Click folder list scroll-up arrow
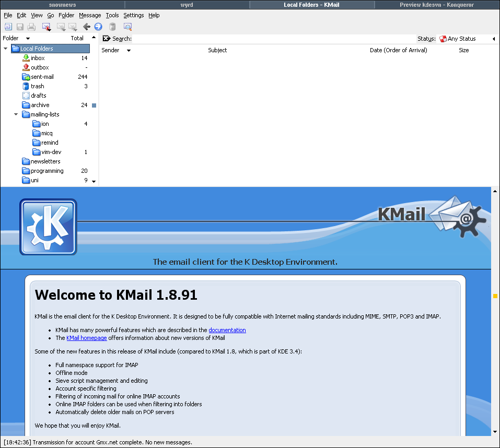The height and width of the screenshot is (448, 500). 94,38
